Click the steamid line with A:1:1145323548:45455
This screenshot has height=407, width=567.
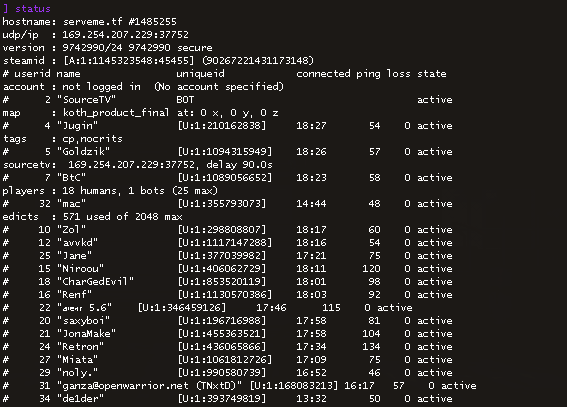158,61
